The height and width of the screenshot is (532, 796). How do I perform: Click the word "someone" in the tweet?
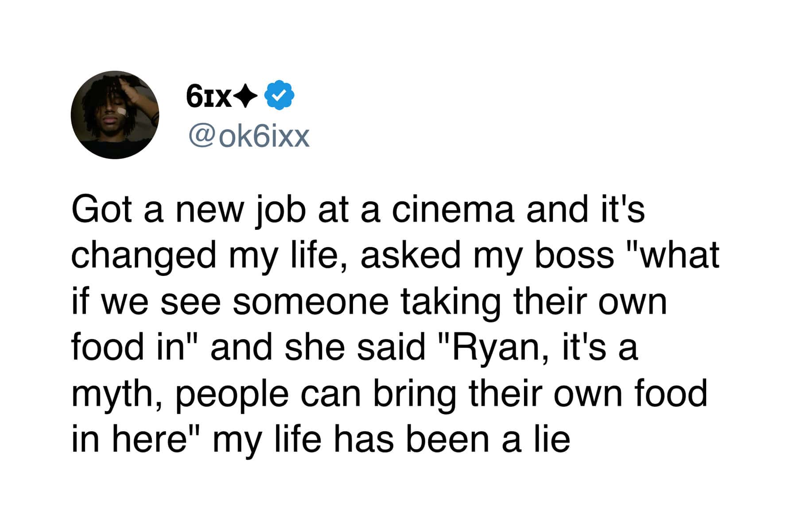click(x=310, y=302)
